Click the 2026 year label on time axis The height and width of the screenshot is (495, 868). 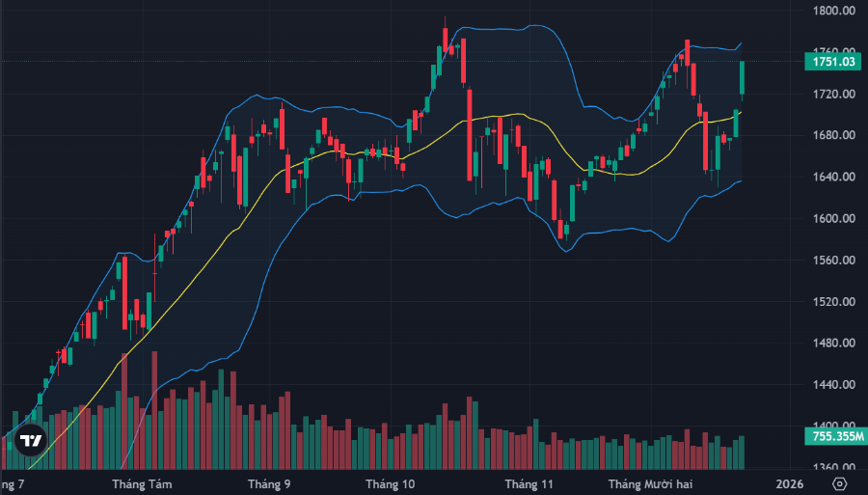pos(790,482)
